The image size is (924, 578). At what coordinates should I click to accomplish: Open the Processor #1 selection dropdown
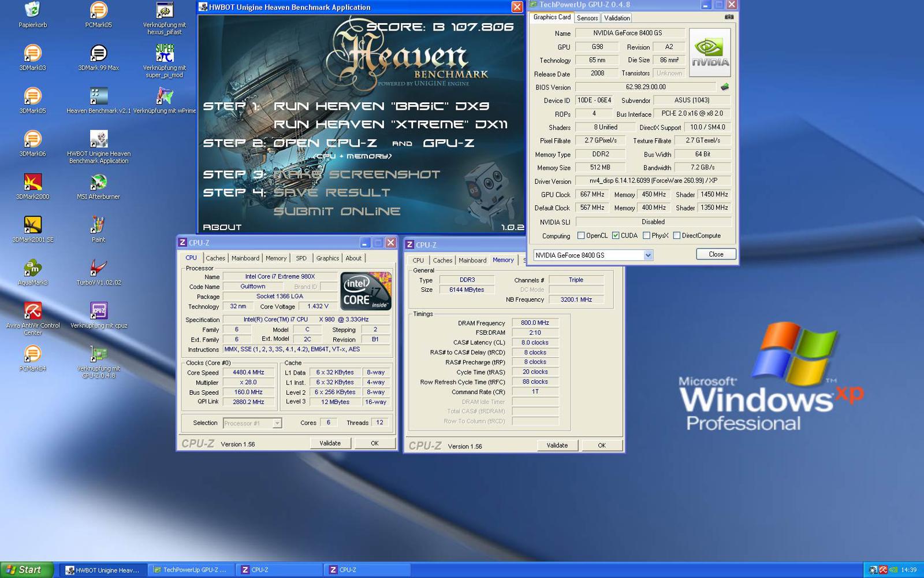tap(252, 423)
